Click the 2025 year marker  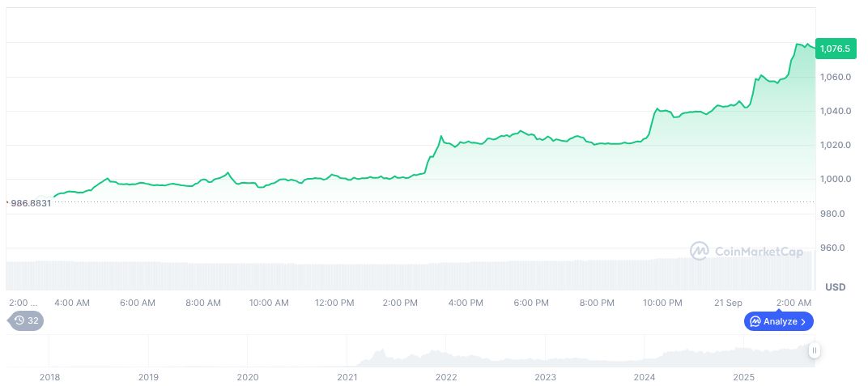click(x=743, y=377)
